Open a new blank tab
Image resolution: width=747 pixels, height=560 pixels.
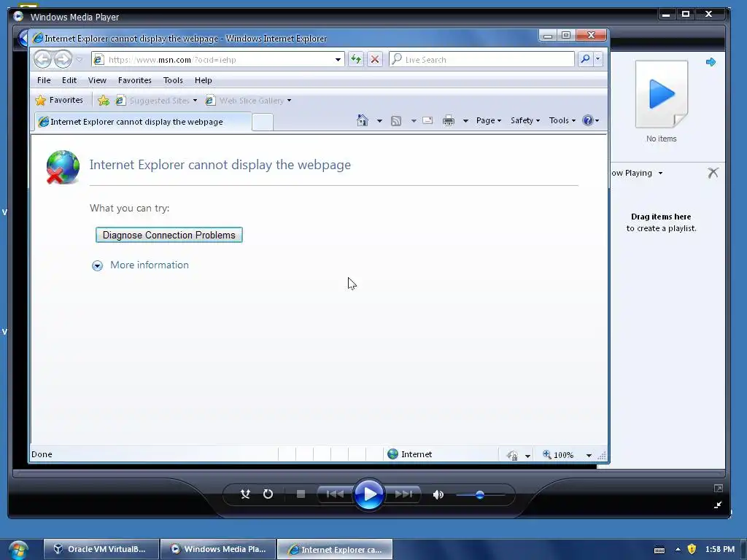point(262,122)
